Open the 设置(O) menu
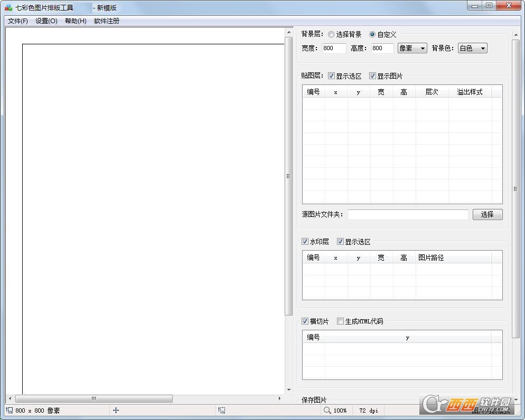Screen dimensions: 525x420 point(46,21)
